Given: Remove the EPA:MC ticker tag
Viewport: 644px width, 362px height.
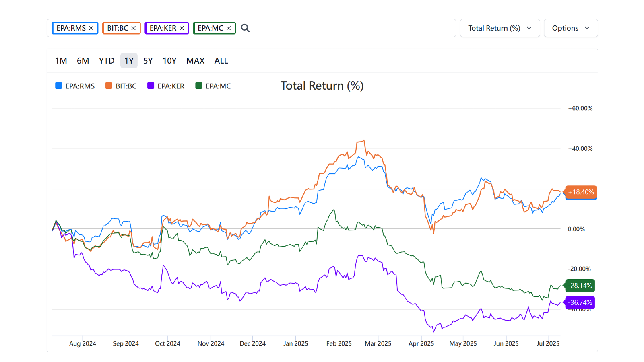Looking at the screenshot, I should [229, 28].
